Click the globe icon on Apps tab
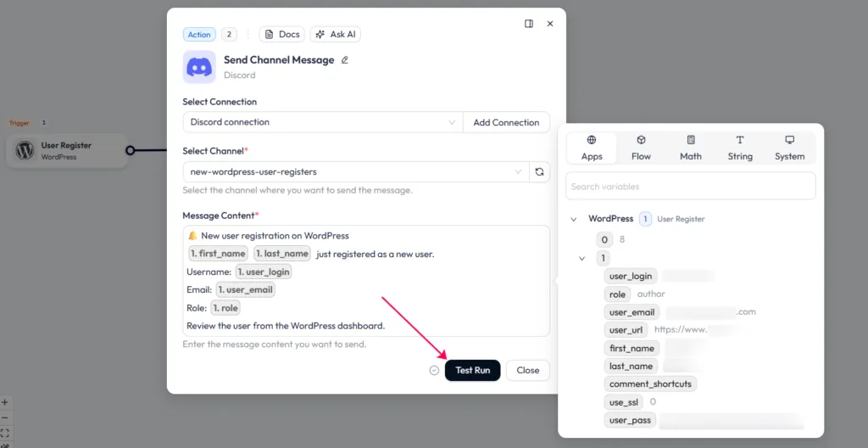Viewport: 868px width, 448px height. [592, 140]
